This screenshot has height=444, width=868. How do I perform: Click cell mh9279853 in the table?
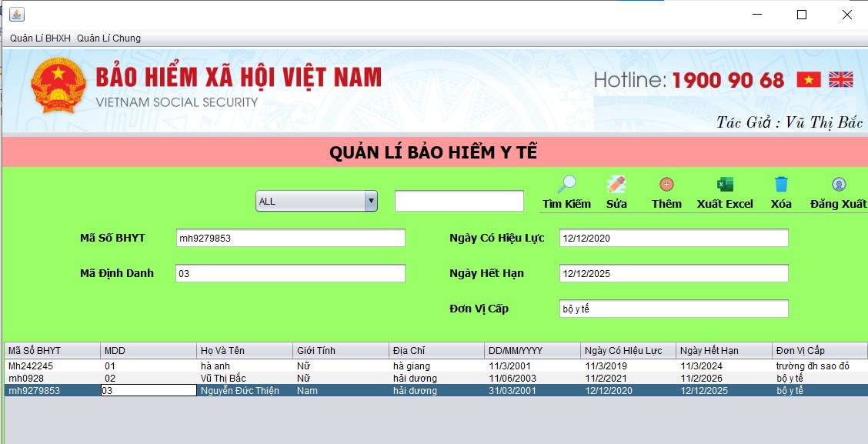click(52, 391)
